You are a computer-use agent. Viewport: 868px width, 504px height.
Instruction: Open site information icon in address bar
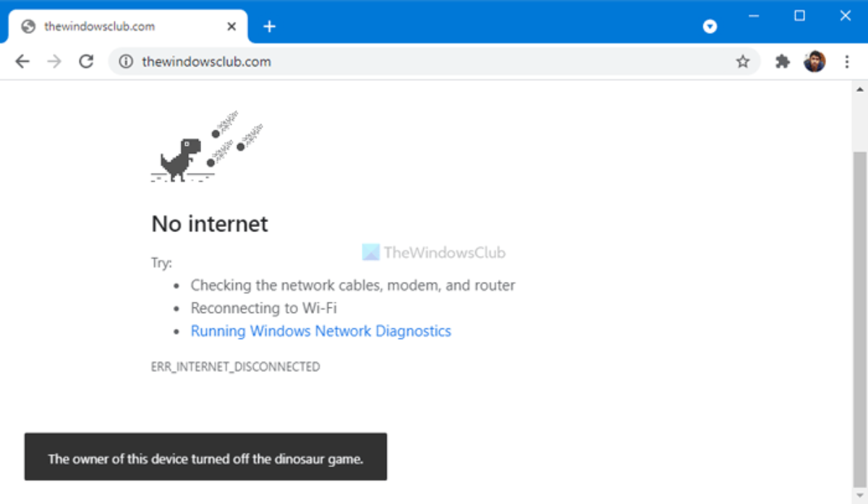point(126,62)
